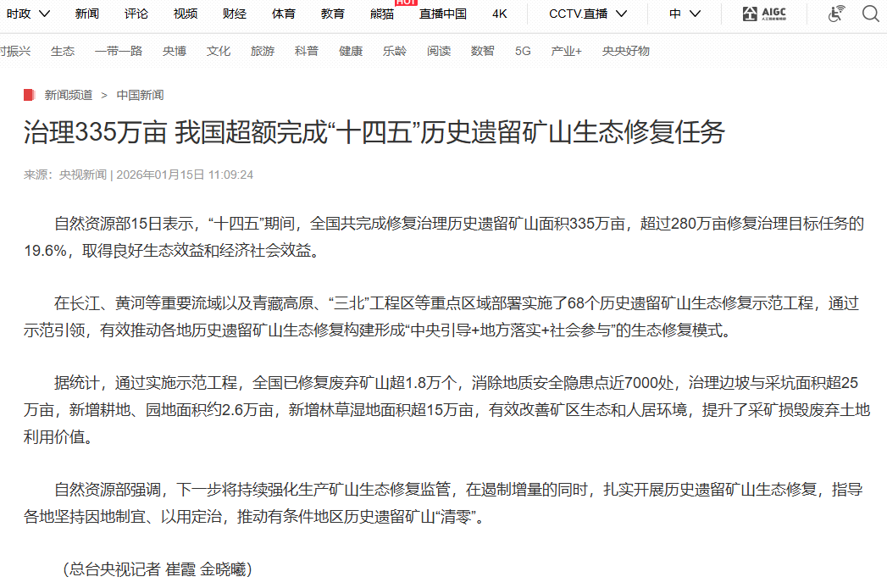Expand the CCTV.直播 dropdown
The image size is (887, 588).
(588, 14)
